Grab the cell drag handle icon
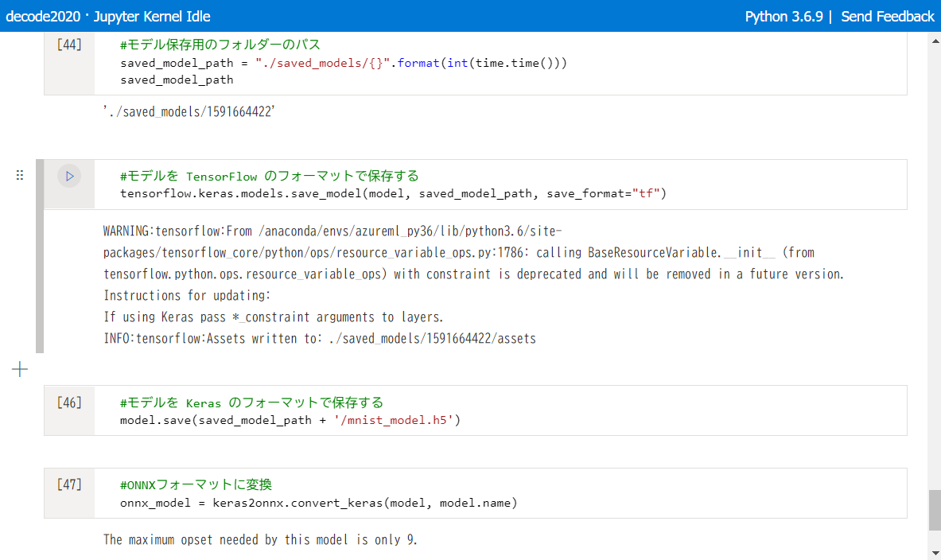Image resolution: width=941 pixels, height=560 pixels. [20, 175]
